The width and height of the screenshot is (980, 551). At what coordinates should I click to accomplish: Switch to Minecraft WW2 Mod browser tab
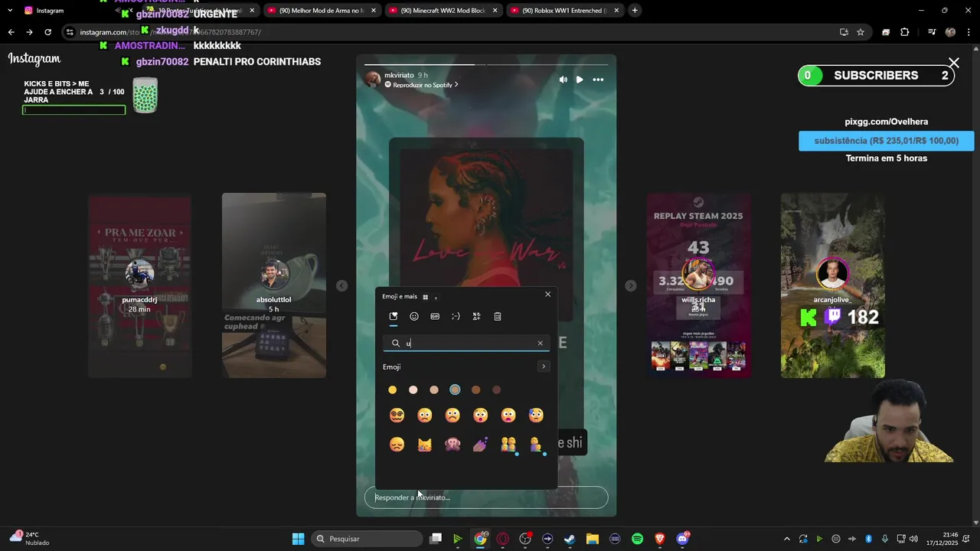click(443, 11)
